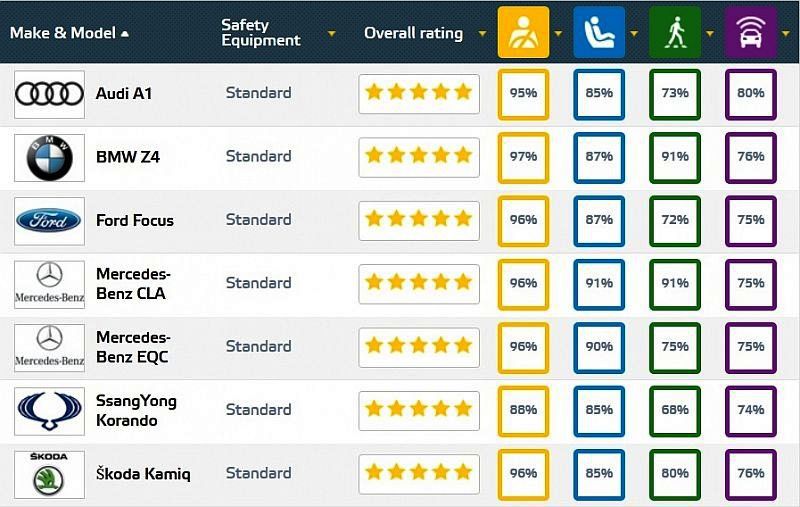This screenshot has width=800, height=507.
Task: Click the blue child occupant seat icon
Action: click(x=599, y=32)
